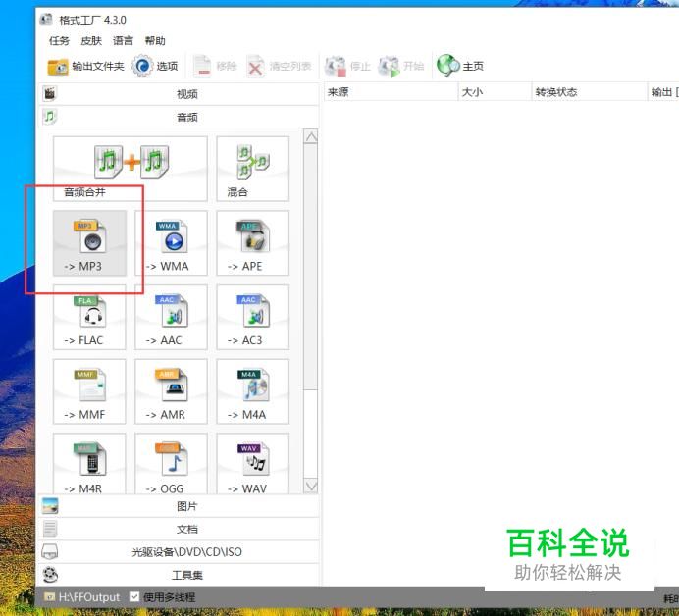Open the Homepage globe icon
The width and height of the screenshot is (679, 616).
[x=447, y=66]
